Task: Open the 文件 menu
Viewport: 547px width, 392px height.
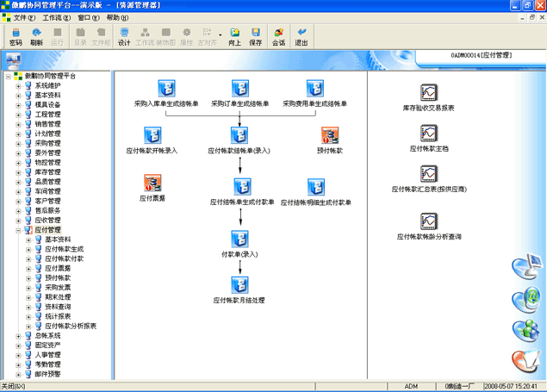Action: pyautogui.click(x=23, y=17)
